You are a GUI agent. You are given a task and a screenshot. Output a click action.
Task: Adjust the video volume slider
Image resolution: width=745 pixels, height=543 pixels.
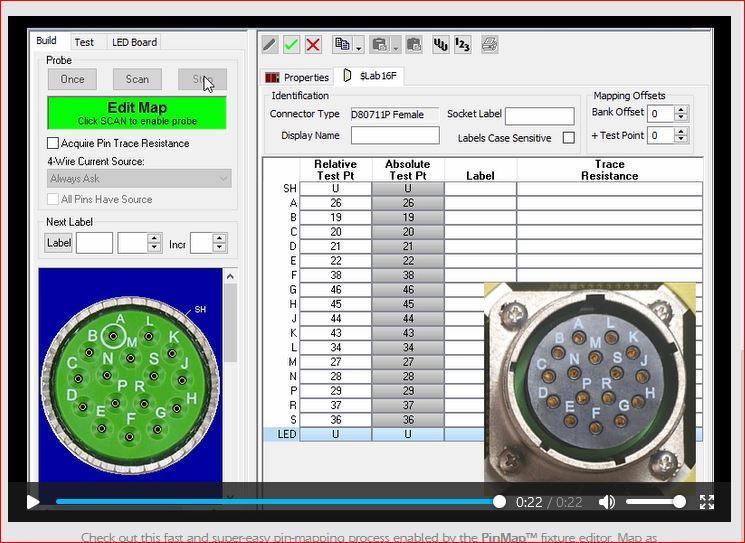pos(655,502)
